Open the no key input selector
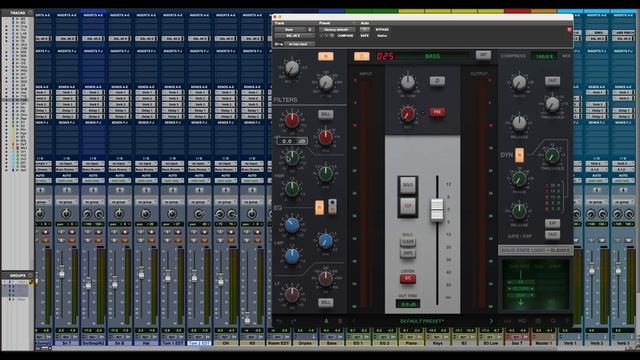The image size is (640, 360). [300, 44]
